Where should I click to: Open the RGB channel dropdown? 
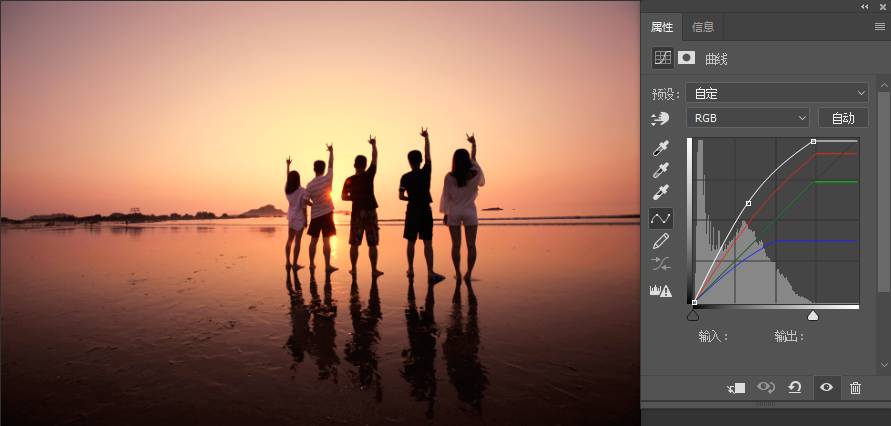748,118
